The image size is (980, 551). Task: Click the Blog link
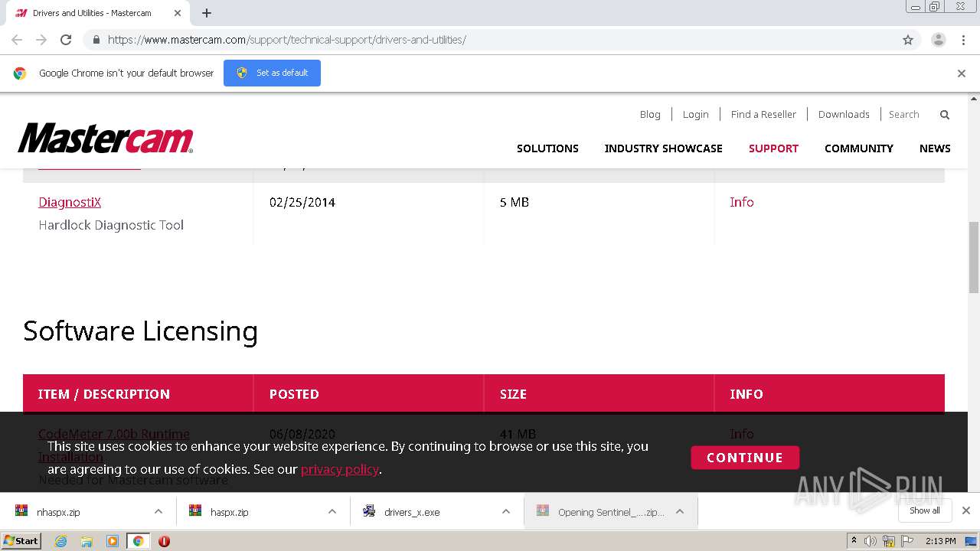650,114
